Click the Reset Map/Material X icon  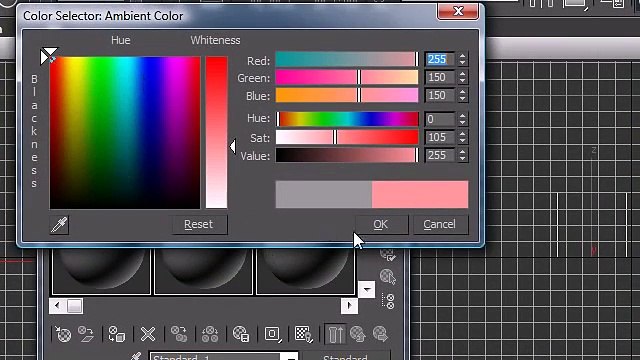148,334
